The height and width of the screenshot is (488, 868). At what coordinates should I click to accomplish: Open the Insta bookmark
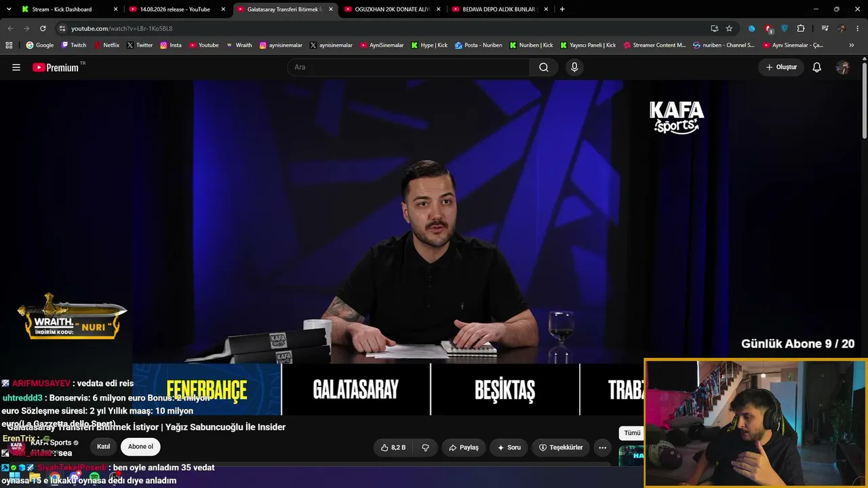click(171, 45)
